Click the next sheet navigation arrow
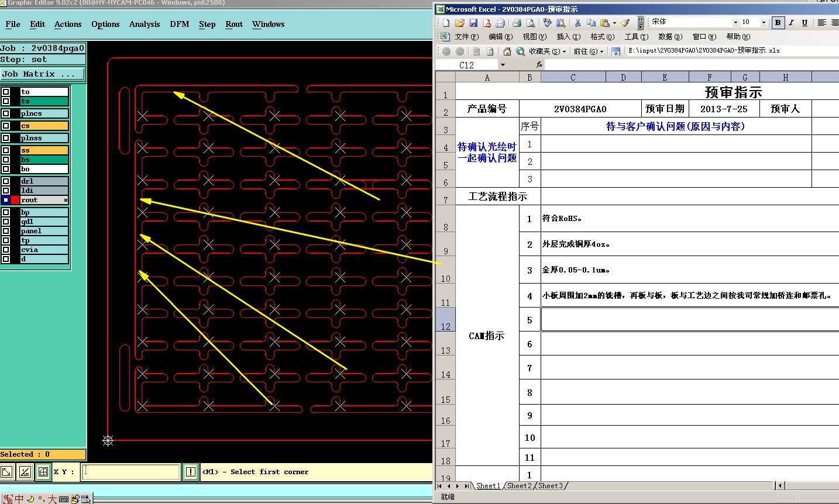The width and height of the screenshot is (839, 504). click(458, 486)
